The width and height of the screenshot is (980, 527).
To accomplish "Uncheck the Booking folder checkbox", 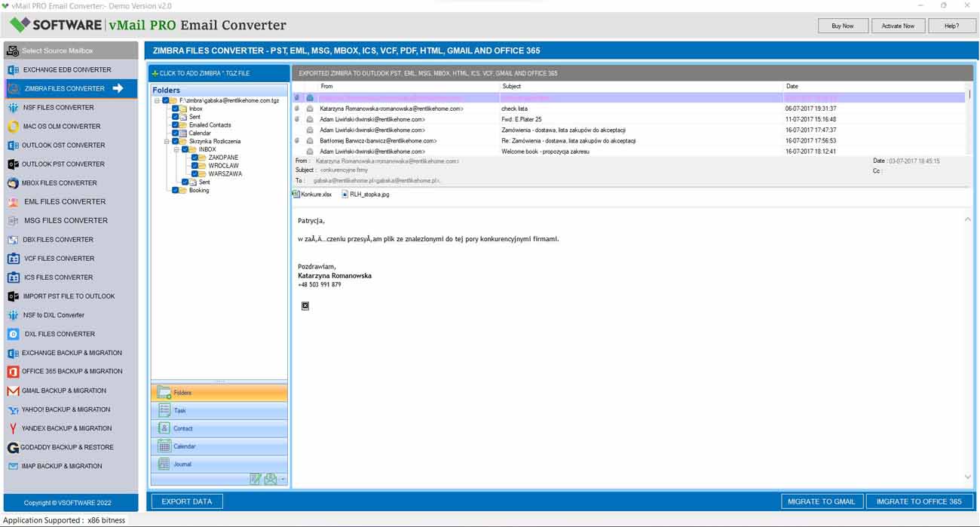I will coord(175,191).
